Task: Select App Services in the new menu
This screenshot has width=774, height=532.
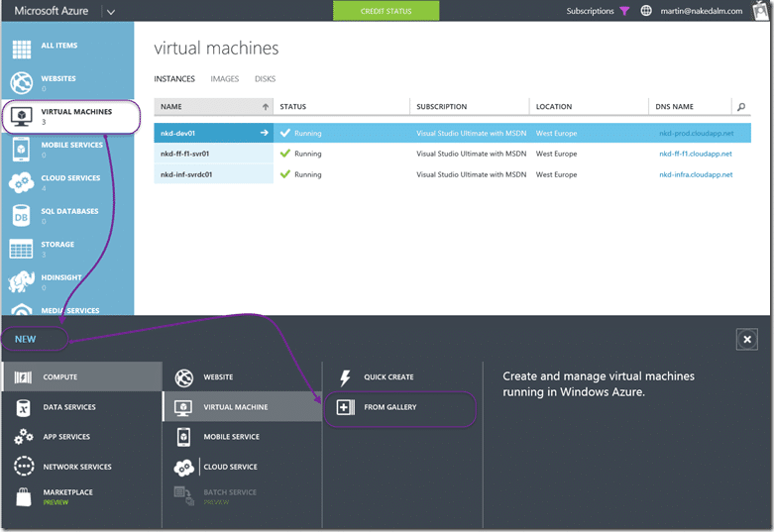Action: [x=82, y=437]
